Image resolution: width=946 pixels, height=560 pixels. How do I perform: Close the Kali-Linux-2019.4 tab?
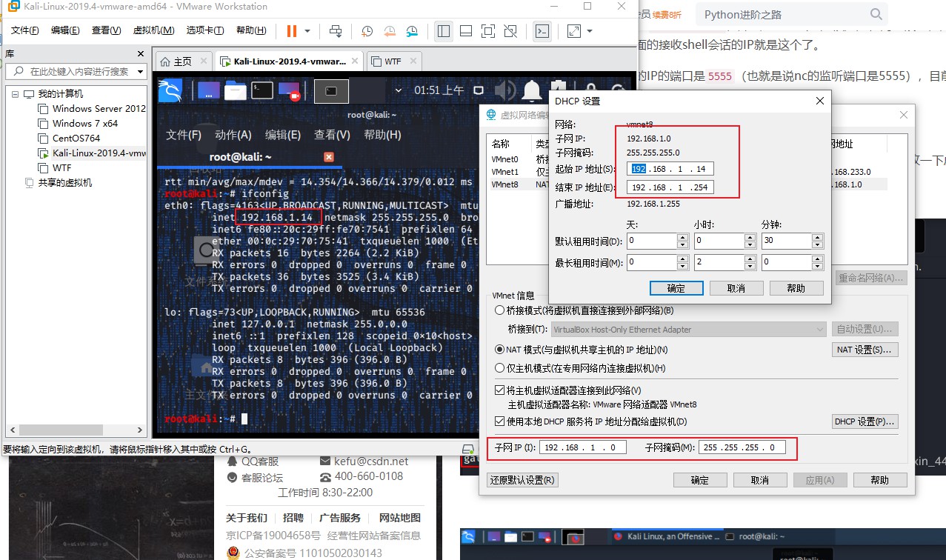[x=354, y=61]
